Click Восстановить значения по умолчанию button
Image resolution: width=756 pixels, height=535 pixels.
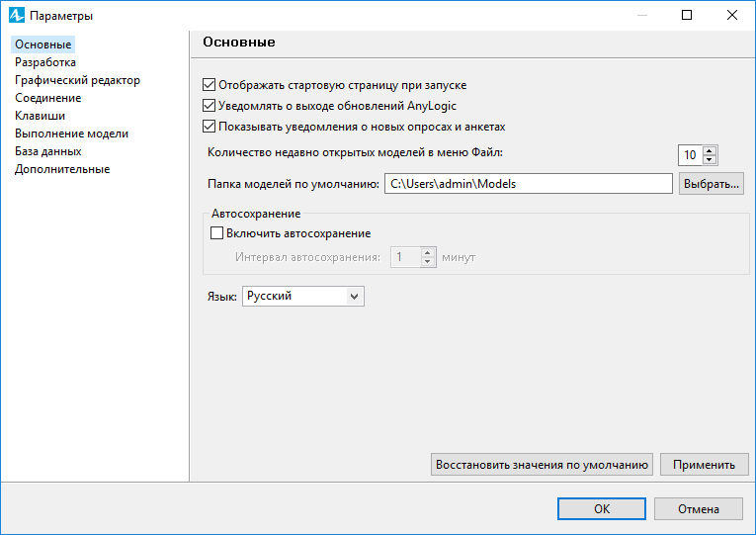[542, 465]
